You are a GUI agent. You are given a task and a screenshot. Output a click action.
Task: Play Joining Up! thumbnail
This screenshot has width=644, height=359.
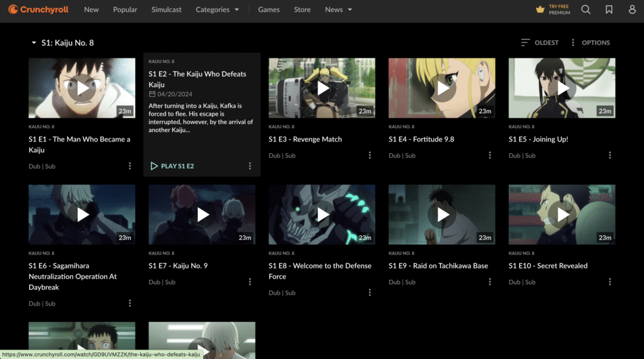[562, 88]
